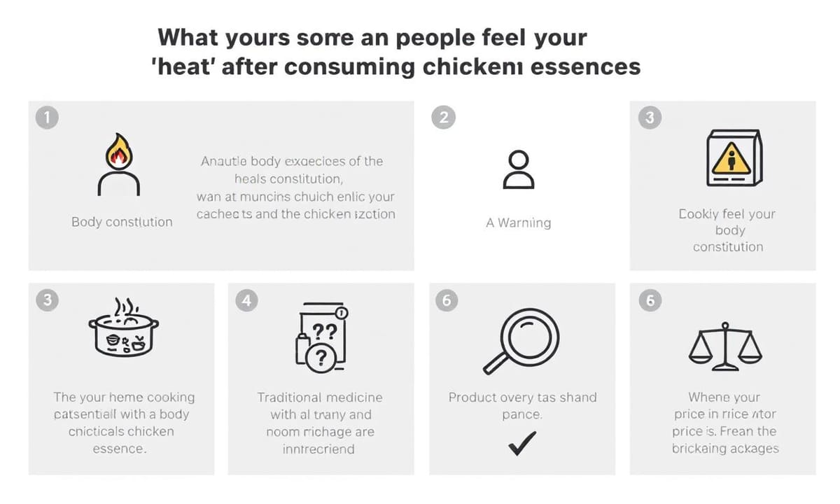The image size is (840, 504).
Task: Click the 'Cookly feel your body constitution' text
Action: point(728,230)
